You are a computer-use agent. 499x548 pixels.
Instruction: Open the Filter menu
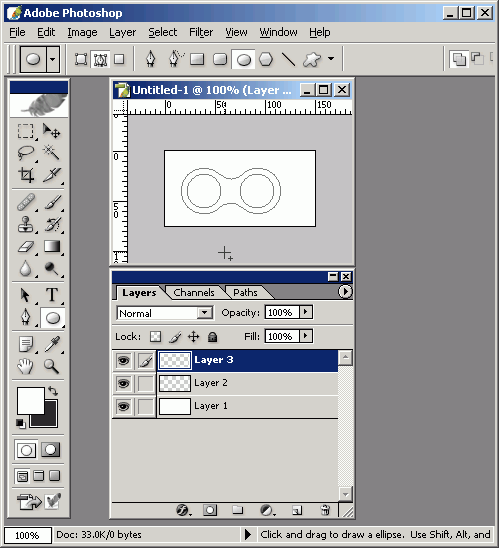coord(201,32)
